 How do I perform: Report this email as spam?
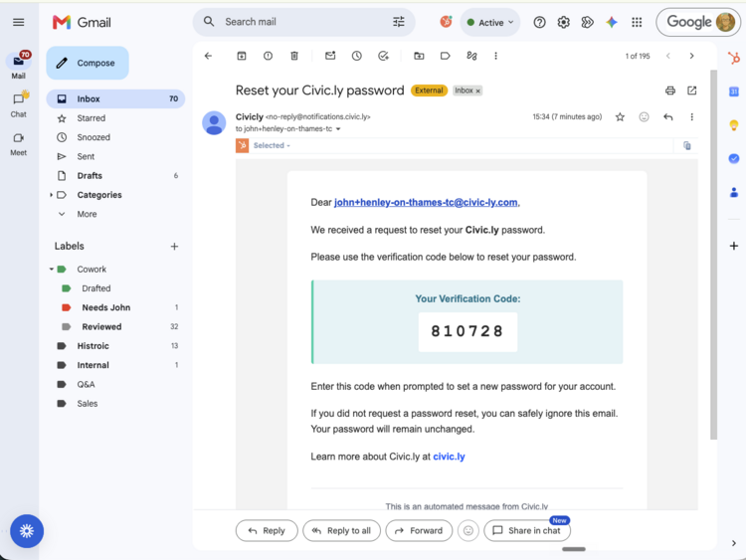pyautogui.click(x=268, y=56)
